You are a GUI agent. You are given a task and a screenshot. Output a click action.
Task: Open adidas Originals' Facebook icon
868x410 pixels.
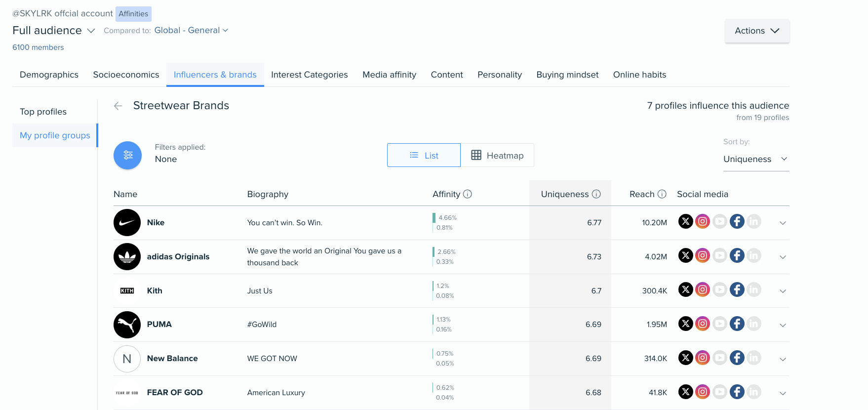coord(737,255)
